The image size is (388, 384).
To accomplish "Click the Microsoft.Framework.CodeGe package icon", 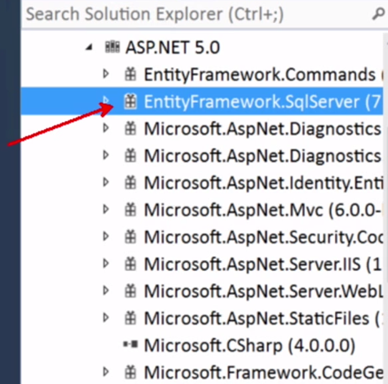I will [x=130, y=372].
